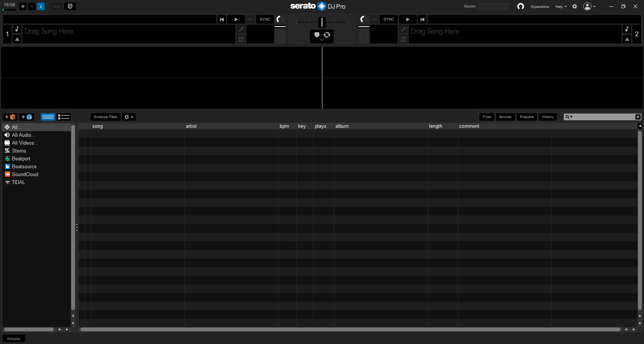The image size is (644, 344).
Task: Open the analysis settings gear dropdown
Action: (x=129, y=117)
